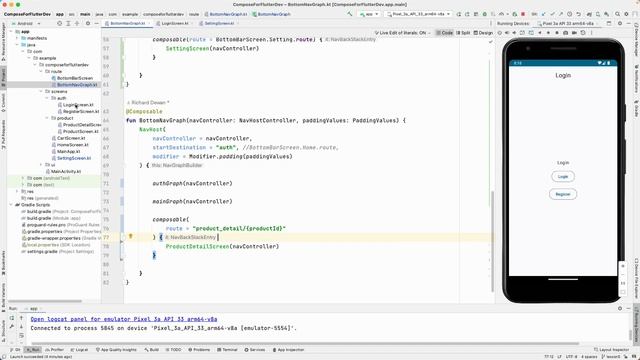Click the Git commit checkmark icon

[x=552, y=14]
